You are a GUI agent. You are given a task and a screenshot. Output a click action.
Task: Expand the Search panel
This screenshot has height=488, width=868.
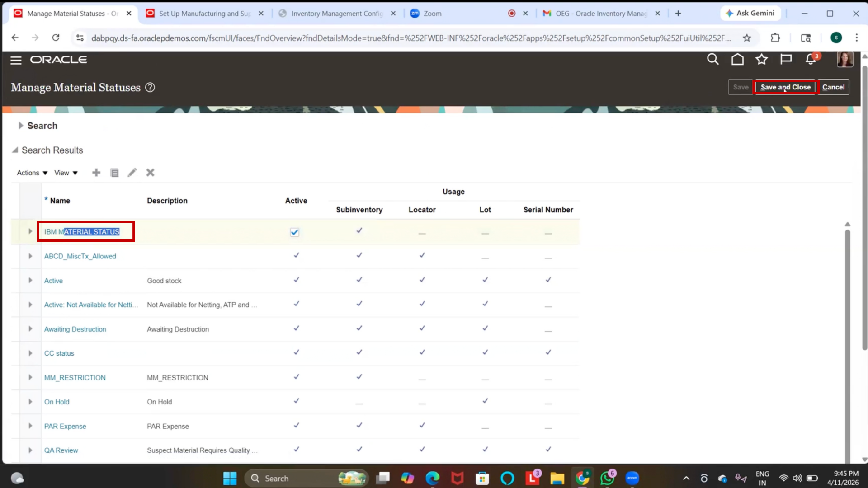[20, 126]
